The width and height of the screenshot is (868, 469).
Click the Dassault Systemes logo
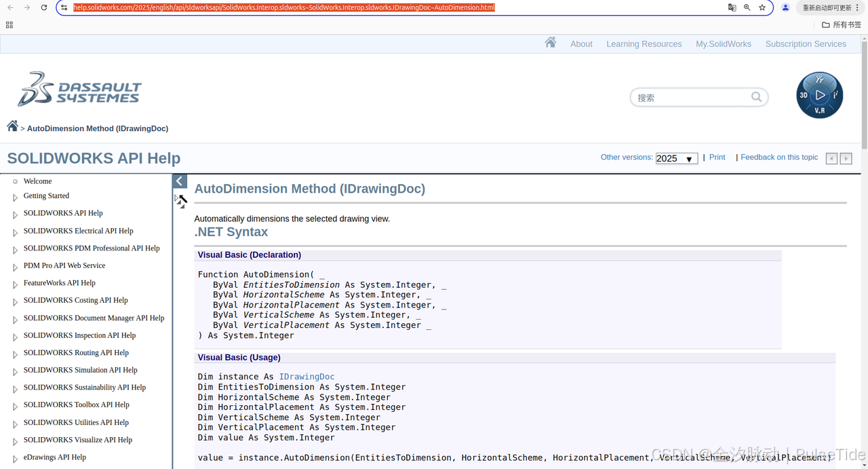click(x=79, y=89)
